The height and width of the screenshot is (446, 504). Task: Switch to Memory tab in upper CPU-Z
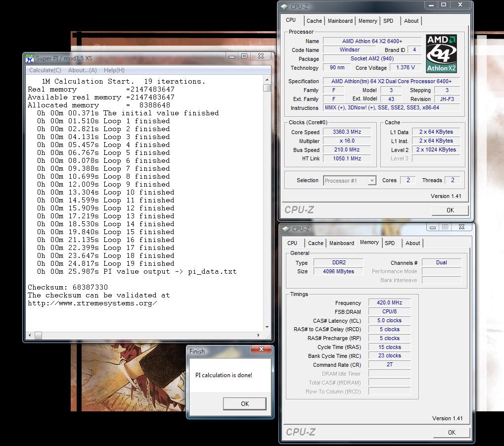point(367,21)
